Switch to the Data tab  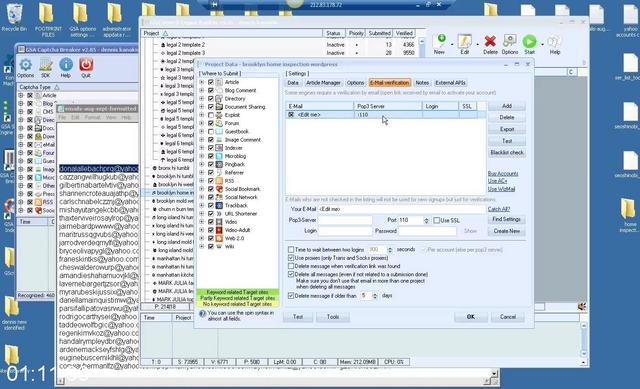pyautogui.click(x=293, y=83)
